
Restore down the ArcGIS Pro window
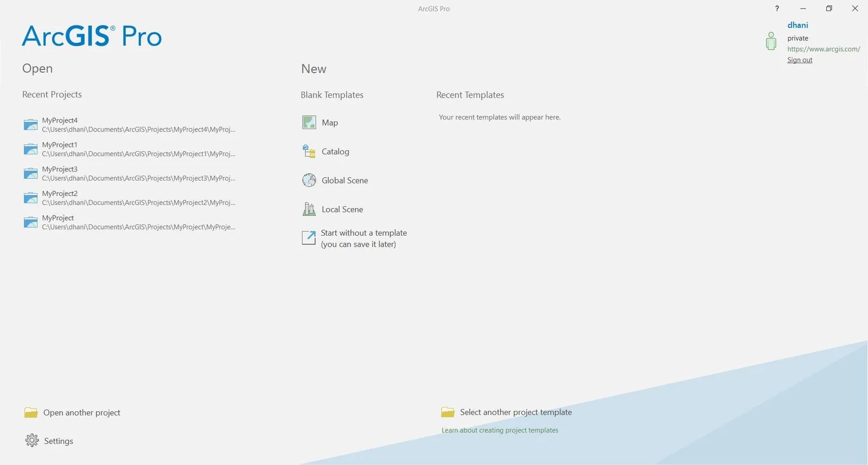tap(829, 8)
